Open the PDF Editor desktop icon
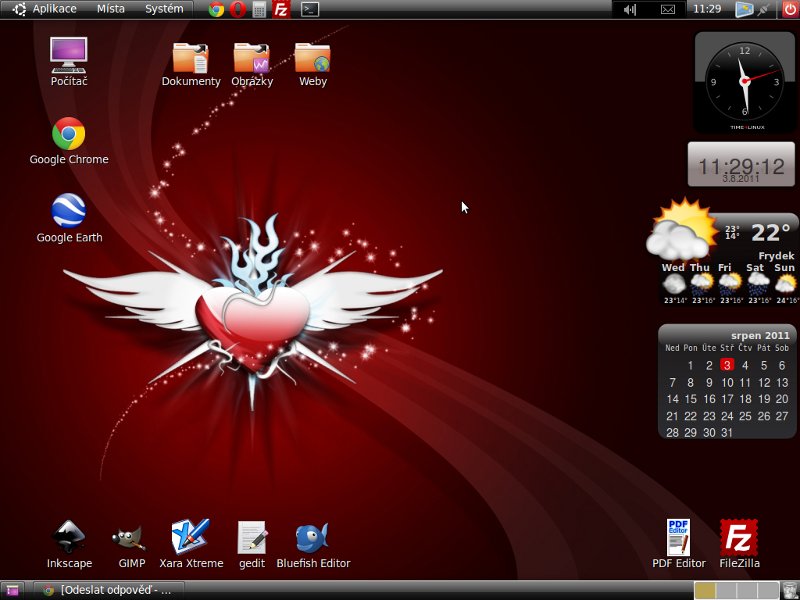The image size is (800, 600). 678,538
